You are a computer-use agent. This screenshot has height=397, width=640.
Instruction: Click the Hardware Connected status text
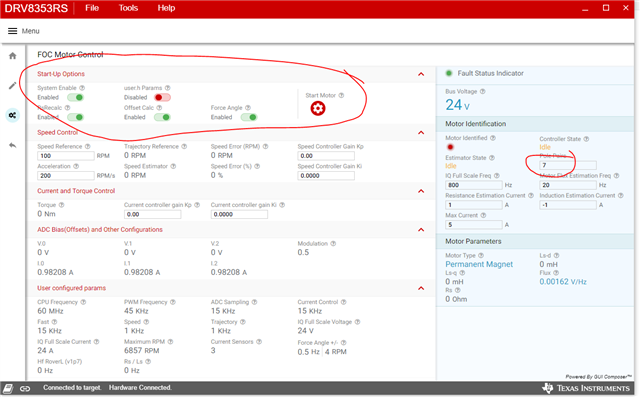(x=140, y=388)
